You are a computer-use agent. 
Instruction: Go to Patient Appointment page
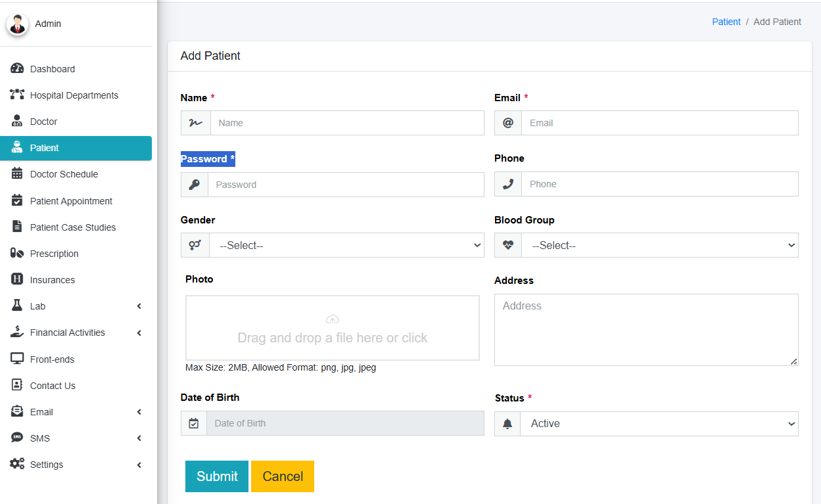coord(71,201)
